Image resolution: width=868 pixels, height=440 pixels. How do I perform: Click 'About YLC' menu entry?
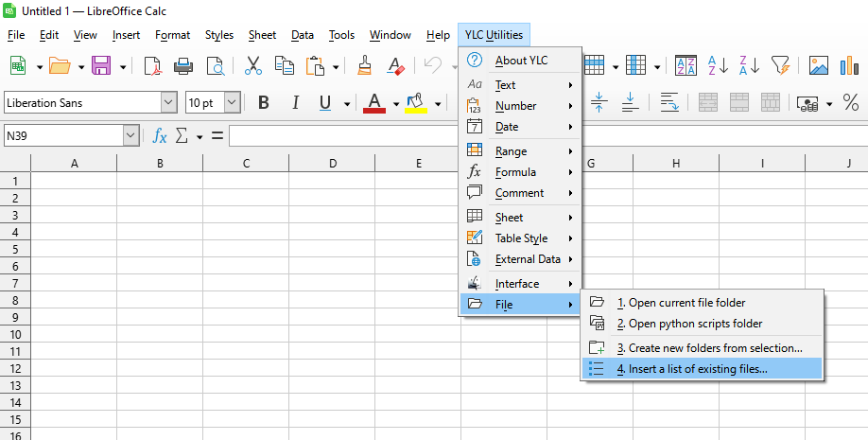point(521,61)
